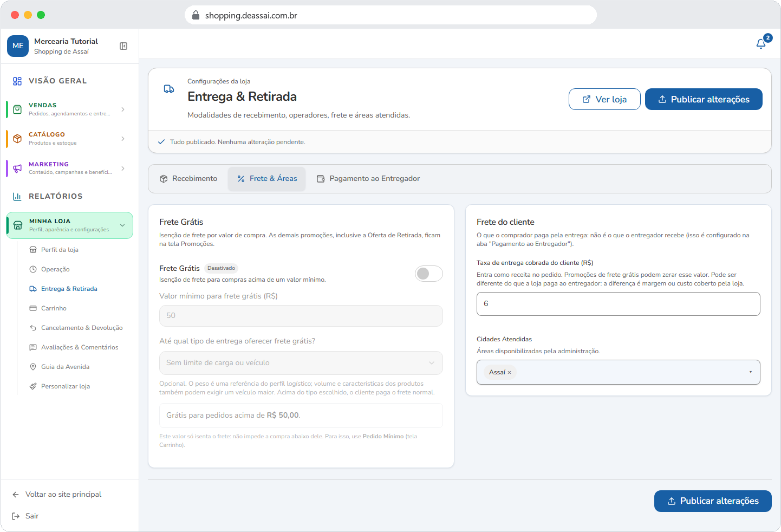Click the bottom Publicar alterações button
Viewport: 781px width, 532px height.
(x=713, y=501)
